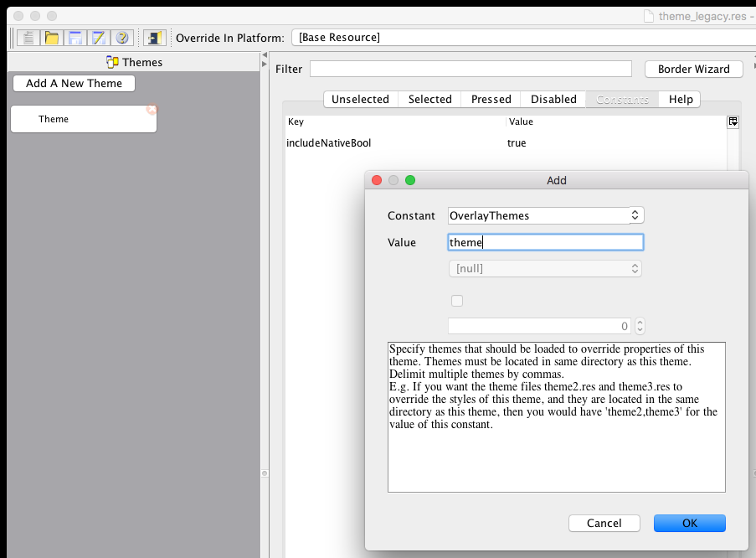
Task: Click the Themes panel header icon
Action: pyautogui.click(x=111, y=61)
